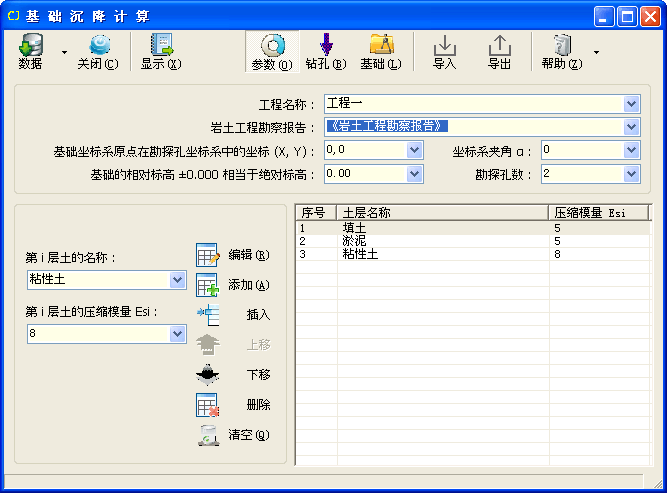Click the 下移 move down icon
Screen dimensions: 667x493
[208, 375]
